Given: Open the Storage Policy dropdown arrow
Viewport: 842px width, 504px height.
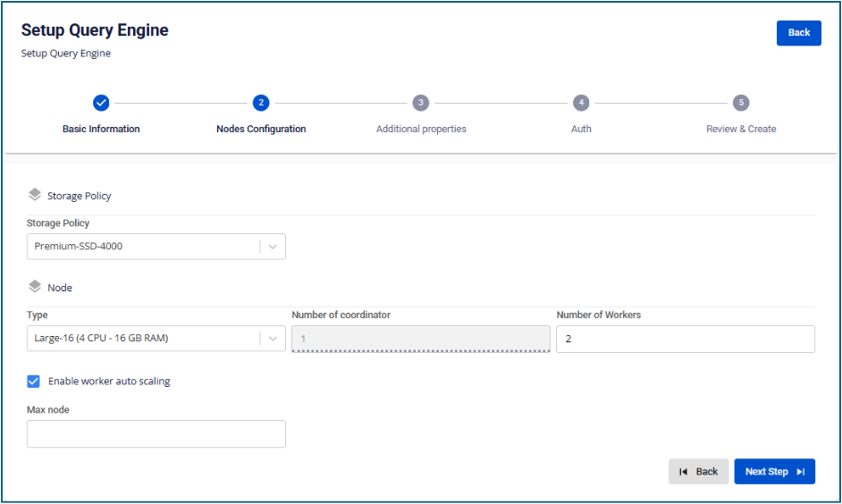Looking at the screenshot, I should [273, 247].
